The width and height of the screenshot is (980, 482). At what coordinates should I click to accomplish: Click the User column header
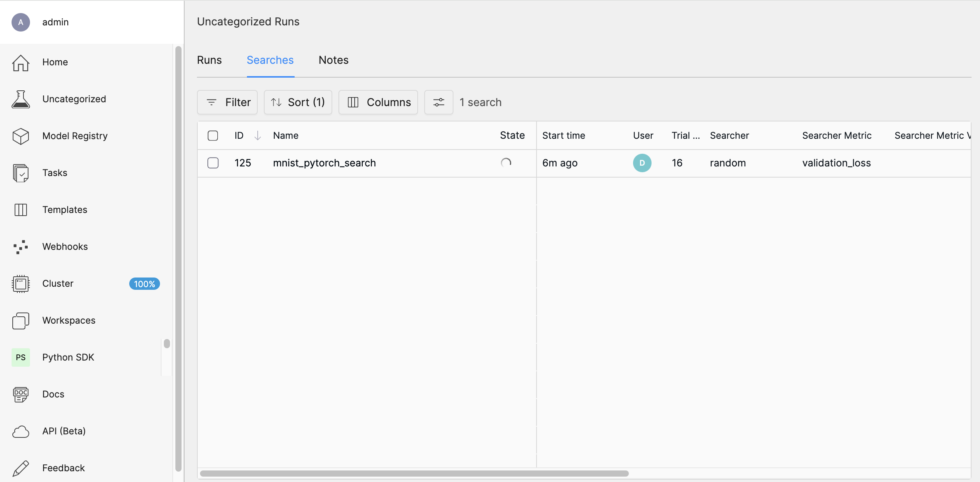tap(643, 136)
